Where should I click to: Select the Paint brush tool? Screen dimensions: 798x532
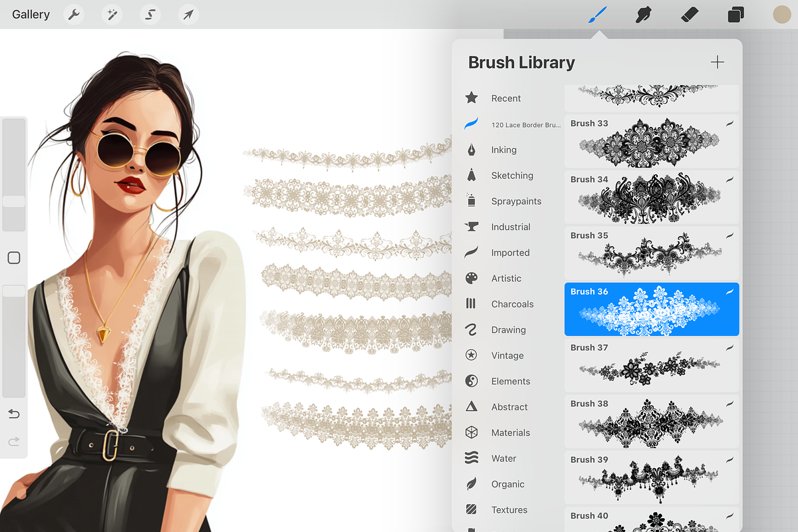(598, 15)
